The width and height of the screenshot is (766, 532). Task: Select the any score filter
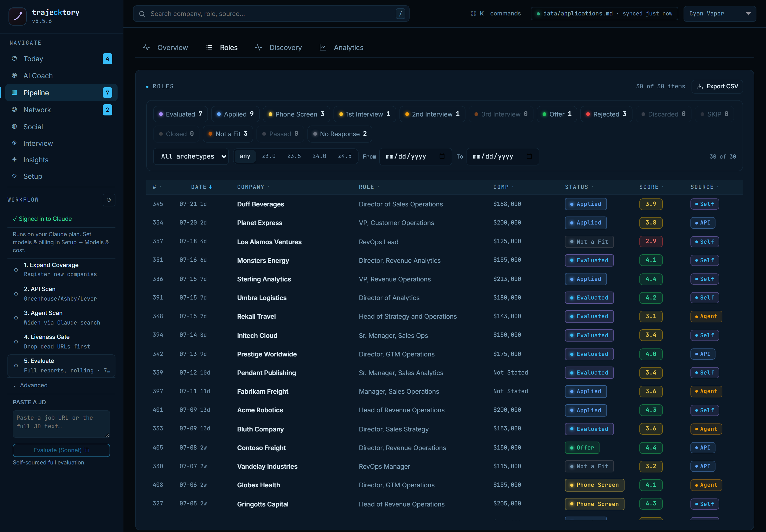point(245,156)
